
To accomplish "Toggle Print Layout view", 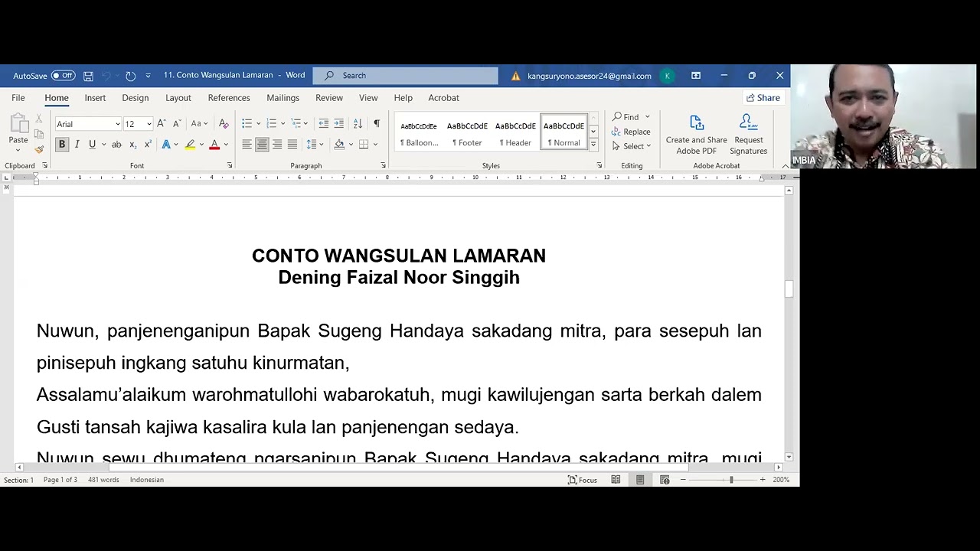I will 640,480.
